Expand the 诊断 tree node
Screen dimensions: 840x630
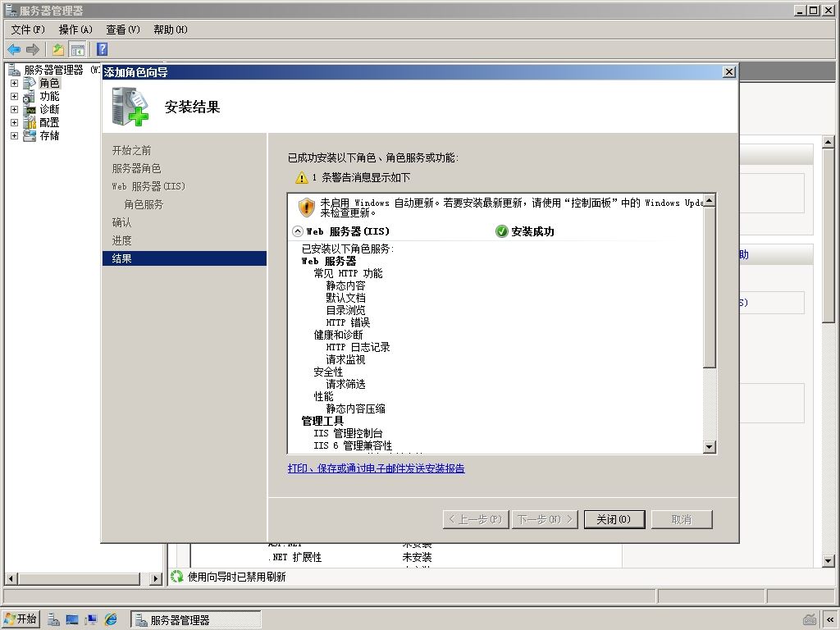point(15,109)
